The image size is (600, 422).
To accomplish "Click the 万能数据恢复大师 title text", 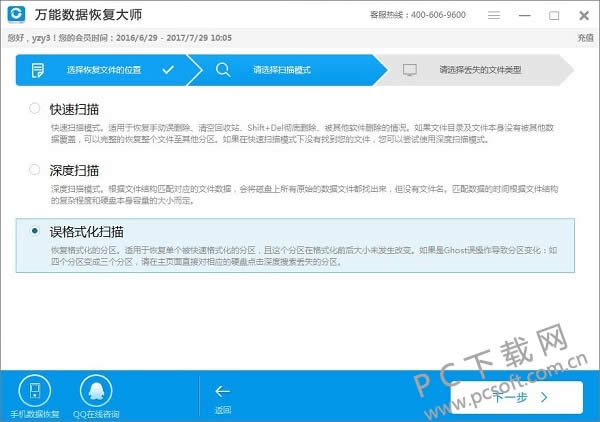I will pyautogui.click(x=88, y=15).
